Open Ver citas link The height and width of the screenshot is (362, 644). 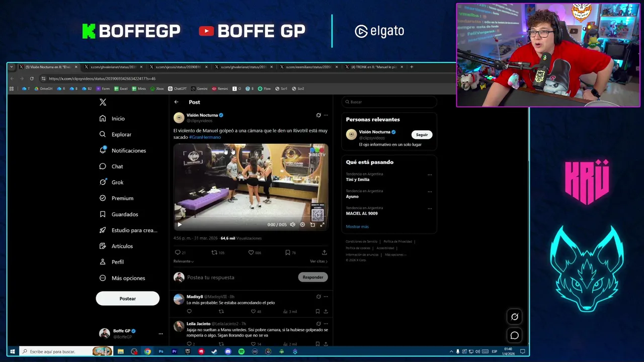[x=318, y=261]
